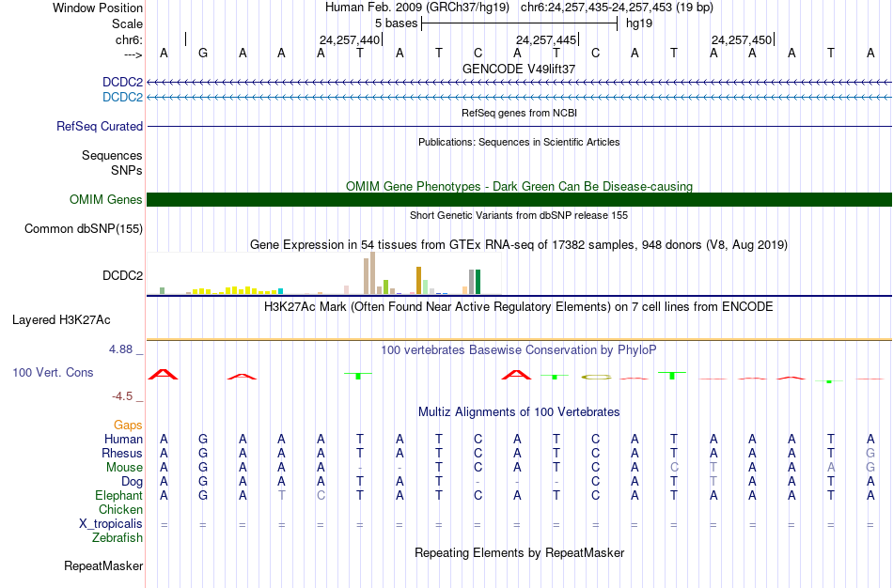Click the Chicken species row label
The image size is (893, 588).
coord(120,509)
